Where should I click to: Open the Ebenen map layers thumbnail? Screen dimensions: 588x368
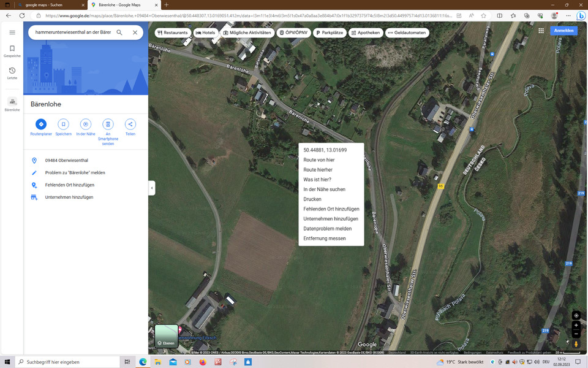click(x=167, y=336)
